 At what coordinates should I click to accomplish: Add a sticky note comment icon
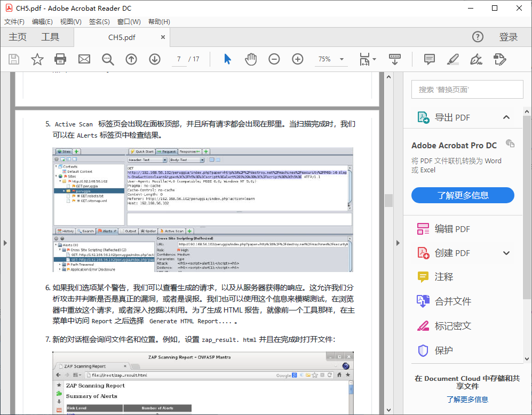coord(430,59)
